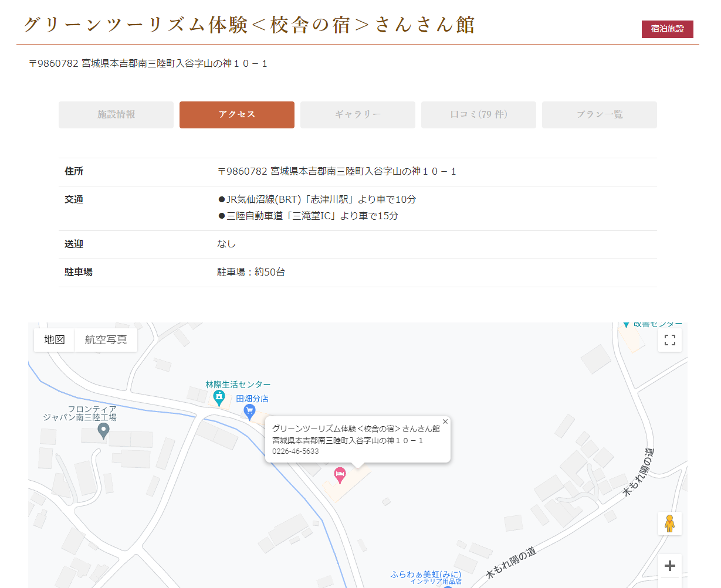Viewport: 721px width, 588px height.
Task: Click the 駐車場：約50台 table value
Action: pos(251,272)
